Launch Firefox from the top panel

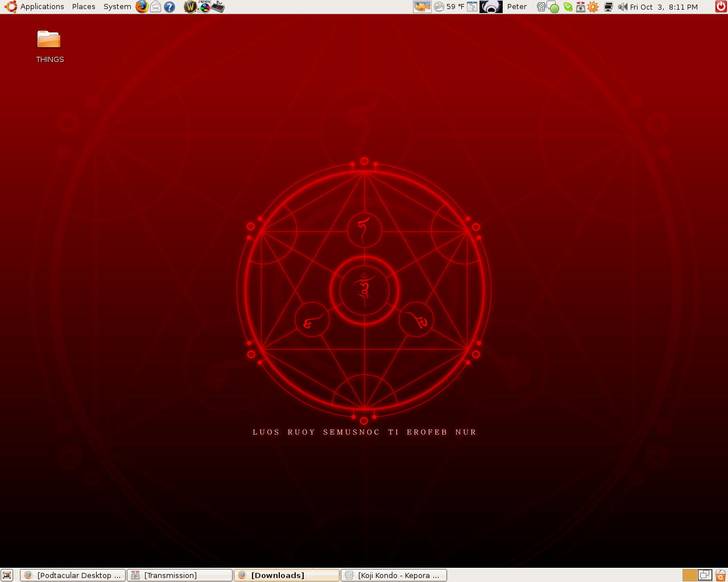(x=142, y=7)
